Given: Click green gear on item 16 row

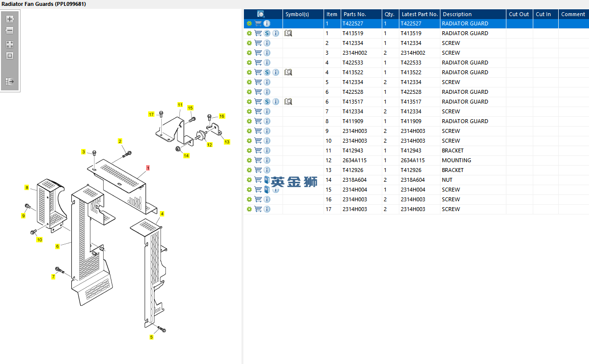Looking at the screenshot, I should [249, 199].
